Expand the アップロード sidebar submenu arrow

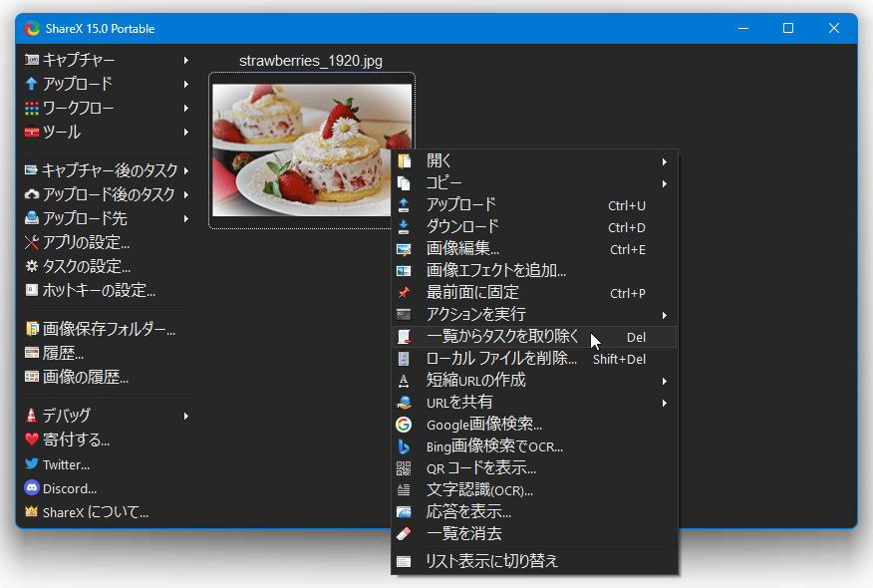pos(186,84)
